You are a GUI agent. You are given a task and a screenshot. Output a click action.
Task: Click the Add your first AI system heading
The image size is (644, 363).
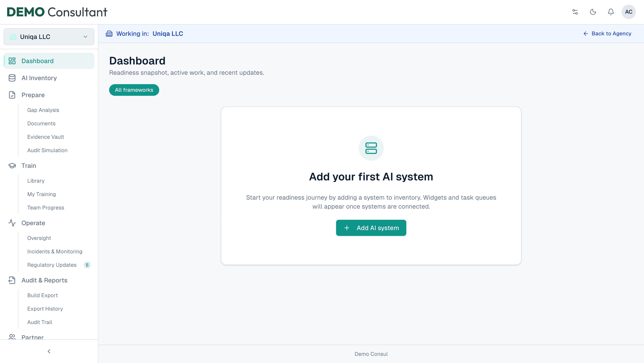tap(371, 177)
